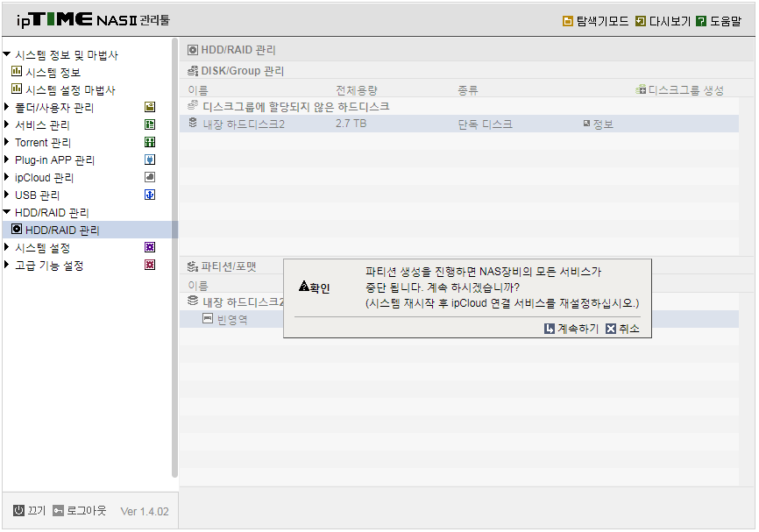759x532 pixels.
Task: Expand the ipCloud 관리 tree arrow
Action: click(7, 177)
